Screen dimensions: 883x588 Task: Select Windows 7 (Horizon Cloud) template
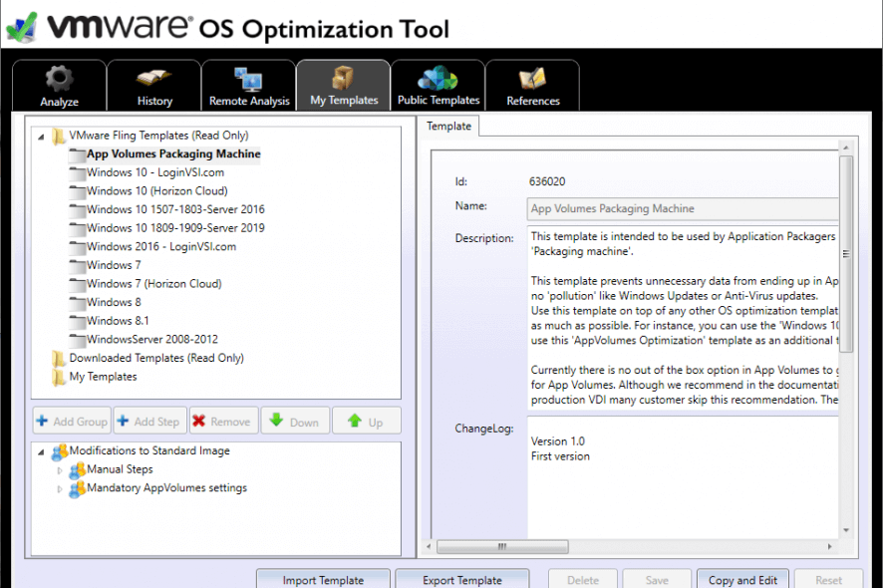(x=154, y=284)
